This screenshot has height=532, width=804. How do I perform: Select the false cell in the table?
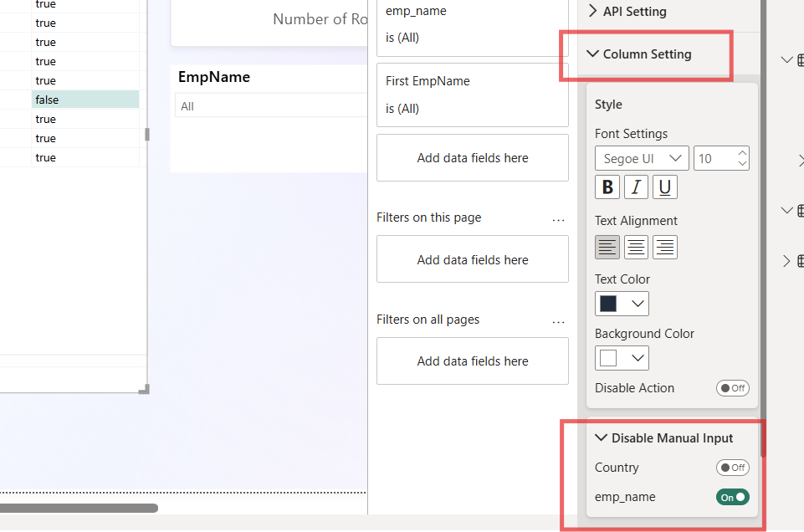coord(85,100)
